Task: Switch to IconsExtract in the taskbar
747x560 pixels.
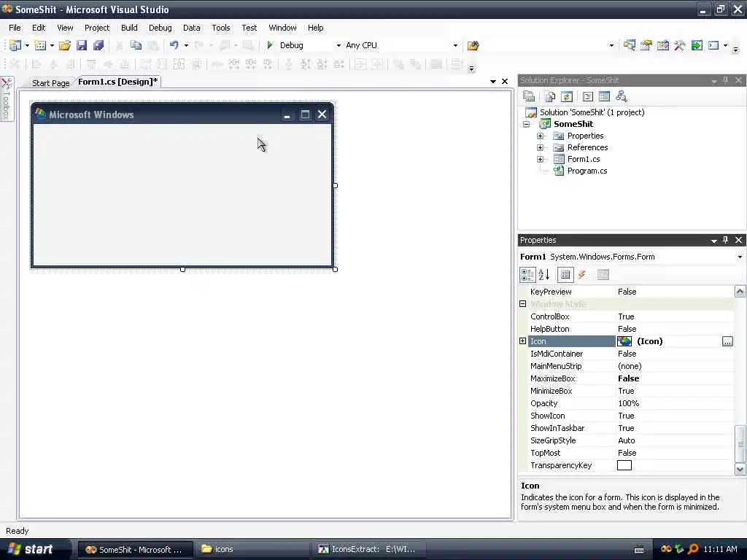Action: [x=369, y=549]
